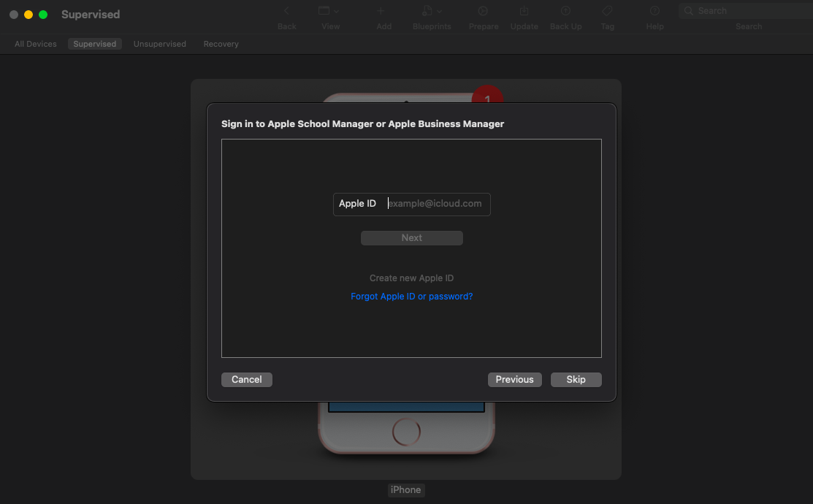Switch to the Unsupervised tab

point(160,44)
